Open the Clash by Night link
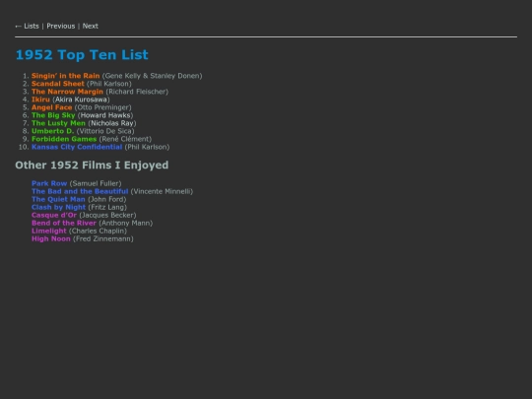Image resolution: width=532 pixels, height=399 pixels. click(59, 207)
